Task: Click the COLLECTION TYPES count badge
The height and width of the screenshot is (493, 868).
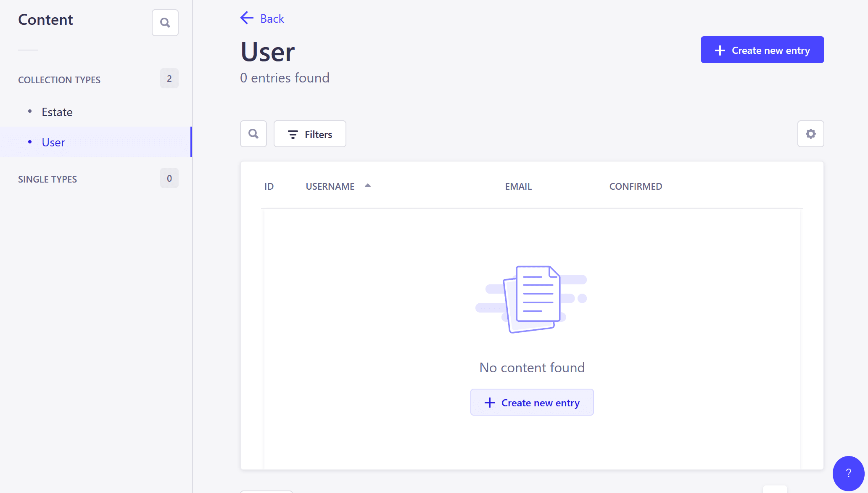Action: [x=169, y=78]
